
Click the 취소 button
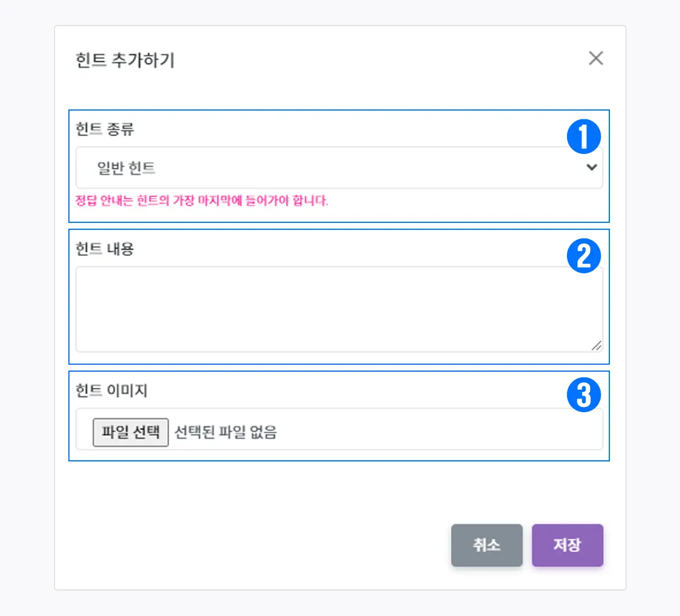pos(487,545)
